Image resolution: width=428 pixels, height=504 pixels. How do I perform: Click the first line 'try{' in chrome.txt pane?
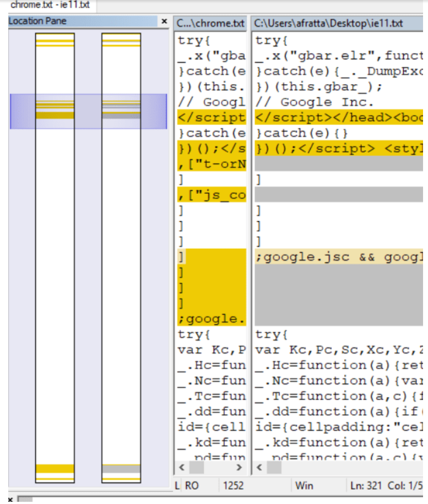tap(212, 41)
